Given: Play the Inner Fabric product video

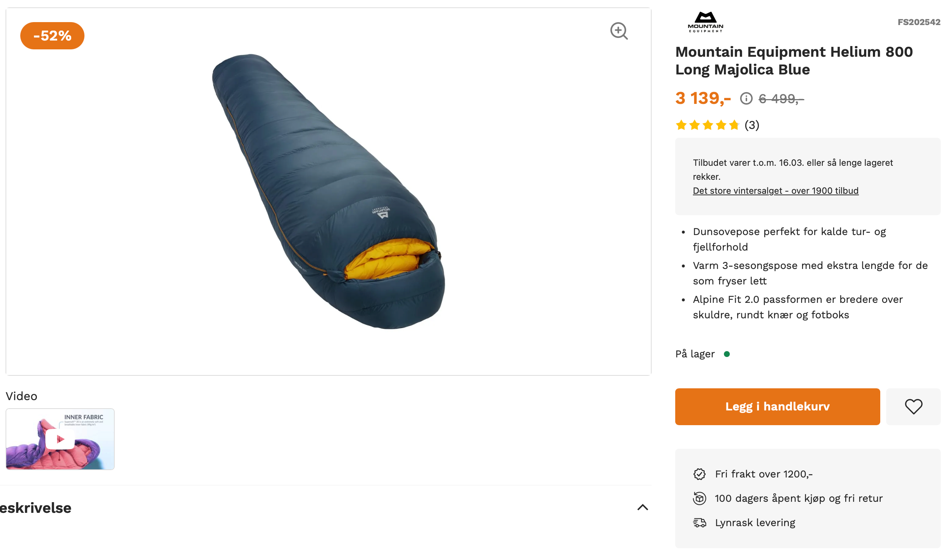Looking at the screenshot, I should [60, 439].
